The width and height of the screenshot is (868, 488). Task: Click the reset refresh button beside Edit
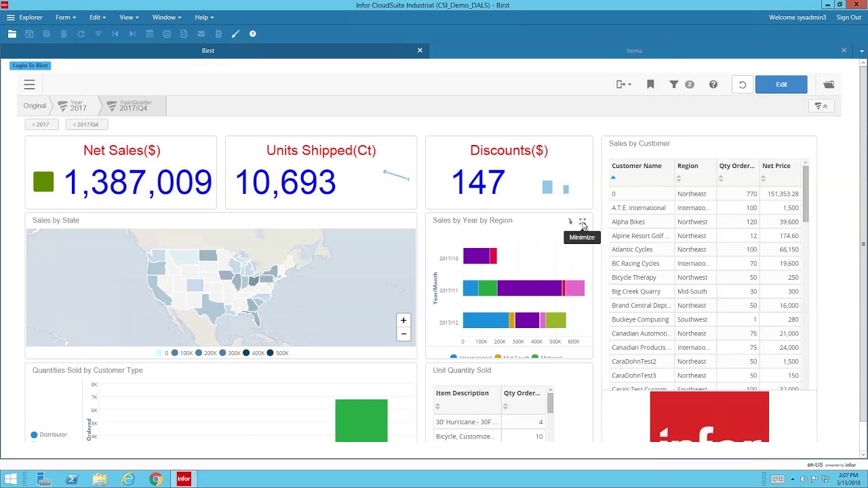[x=743, y=85]
